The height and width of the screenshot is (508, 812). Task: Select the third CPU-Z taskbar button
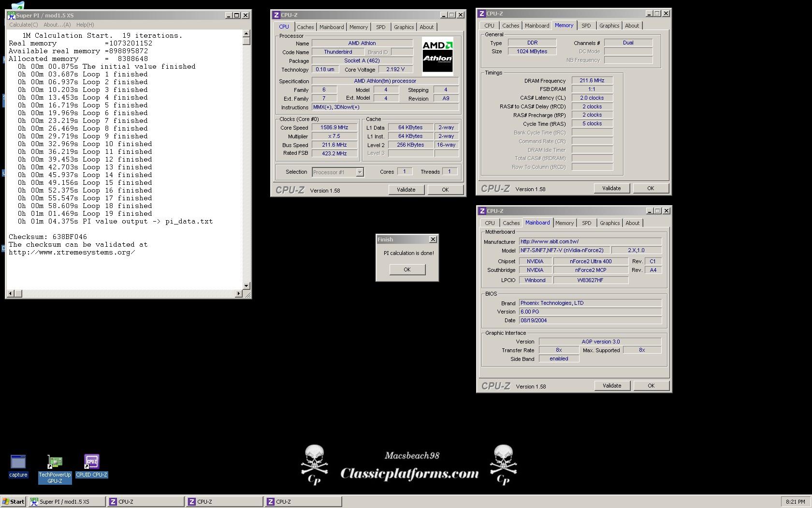(x=303, y=502)
